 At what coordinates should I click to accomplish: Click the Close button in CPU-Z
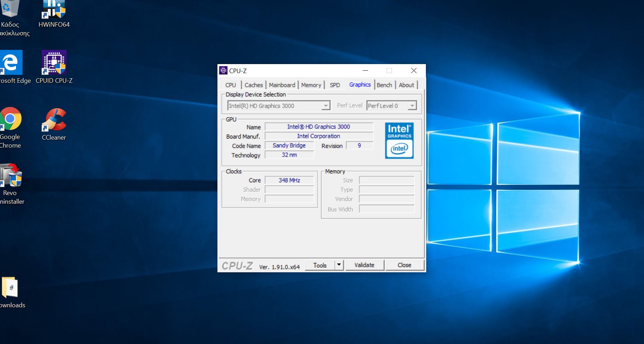[x=404, y=265]
